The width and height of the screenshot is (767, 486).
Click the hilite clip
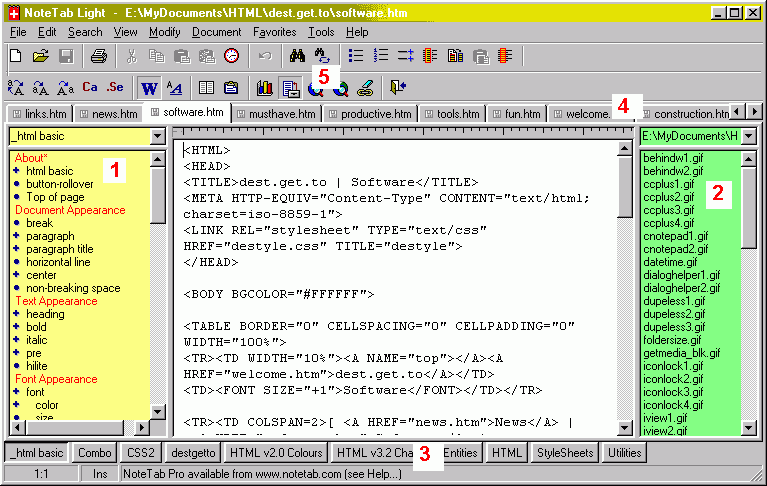pos(37,366)
